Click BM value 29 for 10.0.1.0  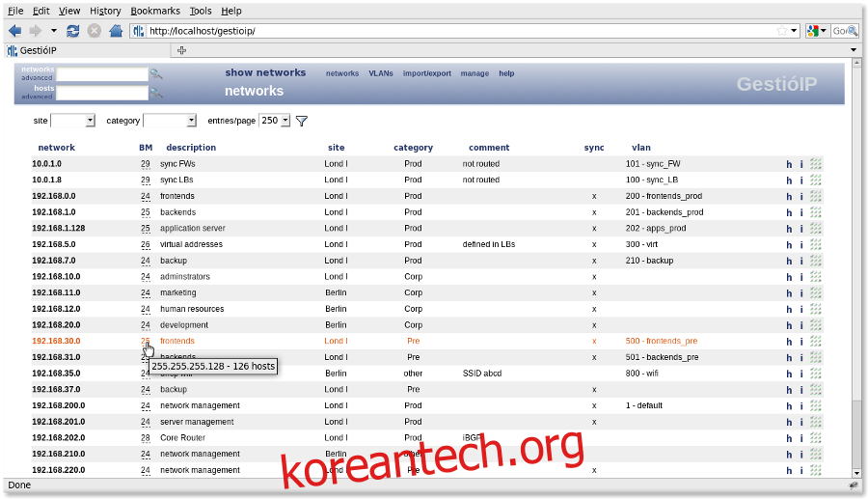[145, 164]
